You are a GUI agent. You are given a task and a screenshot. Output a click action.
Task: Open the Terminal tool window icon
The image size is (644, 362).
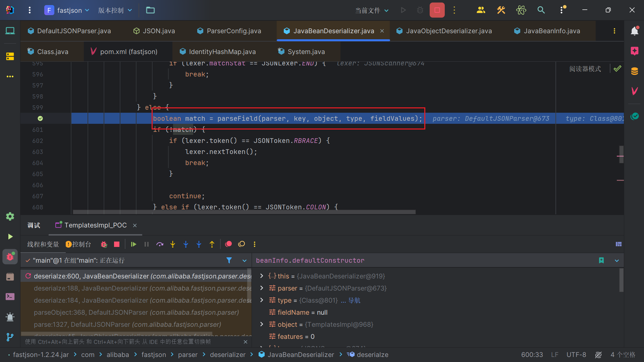[x=10, y=297]
